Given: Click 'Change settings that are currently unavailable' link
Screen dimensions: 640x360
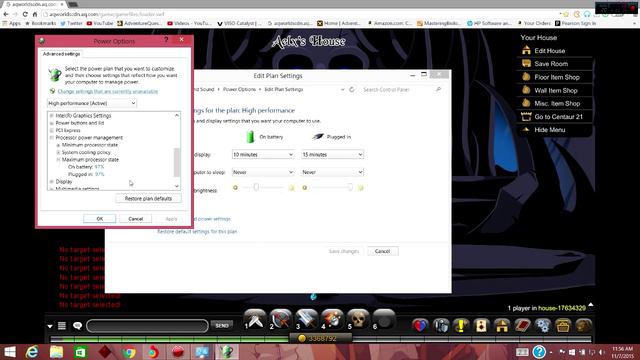Looking at the screenshot, I should point(108,91).
